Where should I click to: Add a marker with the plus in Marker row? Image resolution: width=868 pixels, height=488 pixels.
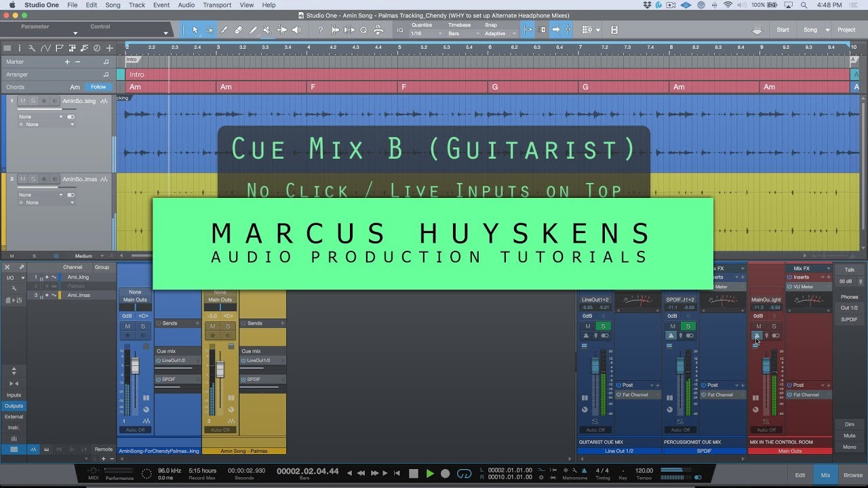point(67,62)
